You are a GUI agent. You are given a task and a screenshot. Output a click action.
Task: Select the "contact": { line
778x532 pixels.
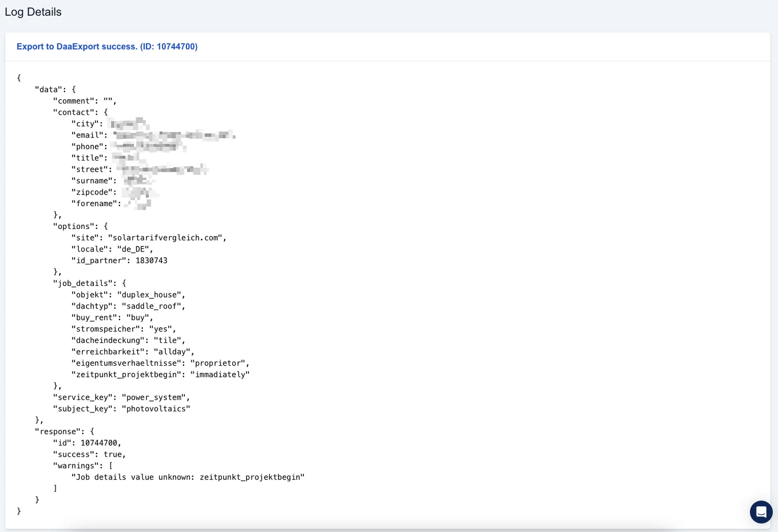tap(80, 112)
